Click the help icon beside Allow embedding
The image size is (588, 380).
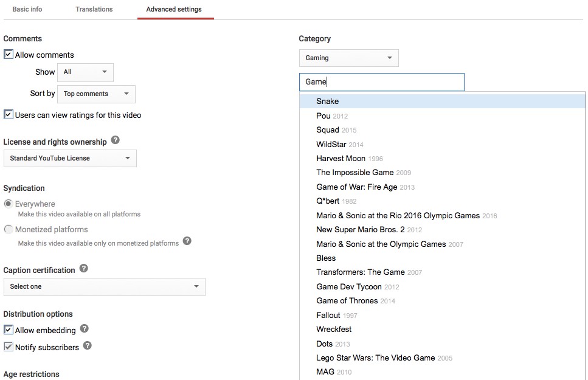click(x=84, y=328)
